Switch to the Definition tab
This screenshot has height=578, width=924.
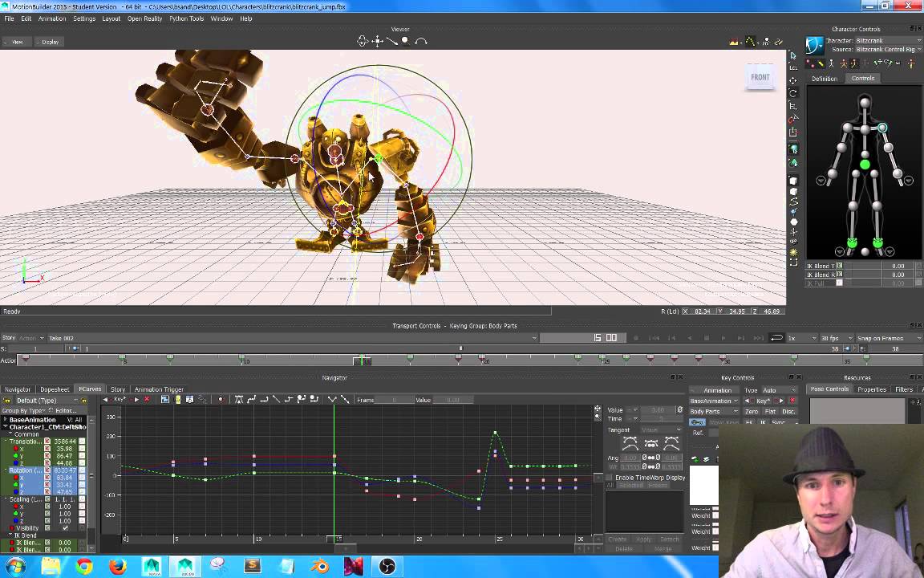click(824, 79)
